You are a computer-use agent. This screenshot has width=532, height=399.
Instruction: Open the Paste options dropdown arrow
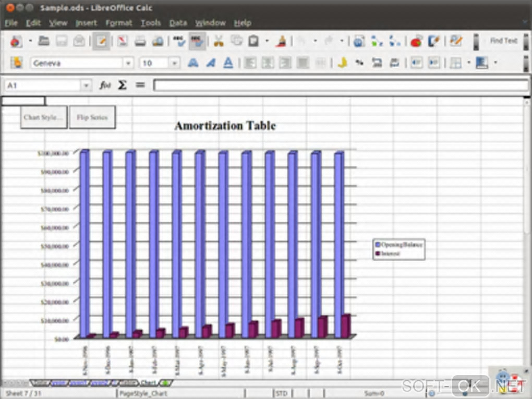267,41
